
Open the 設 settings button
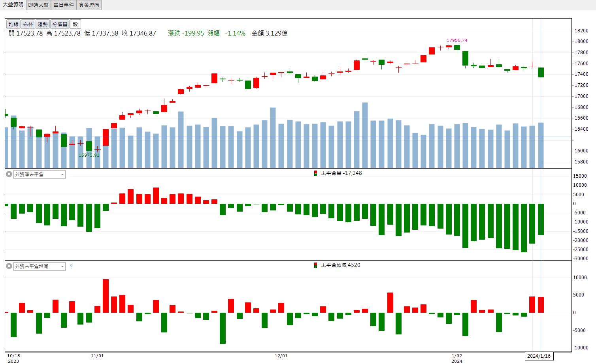pos(75,24)
